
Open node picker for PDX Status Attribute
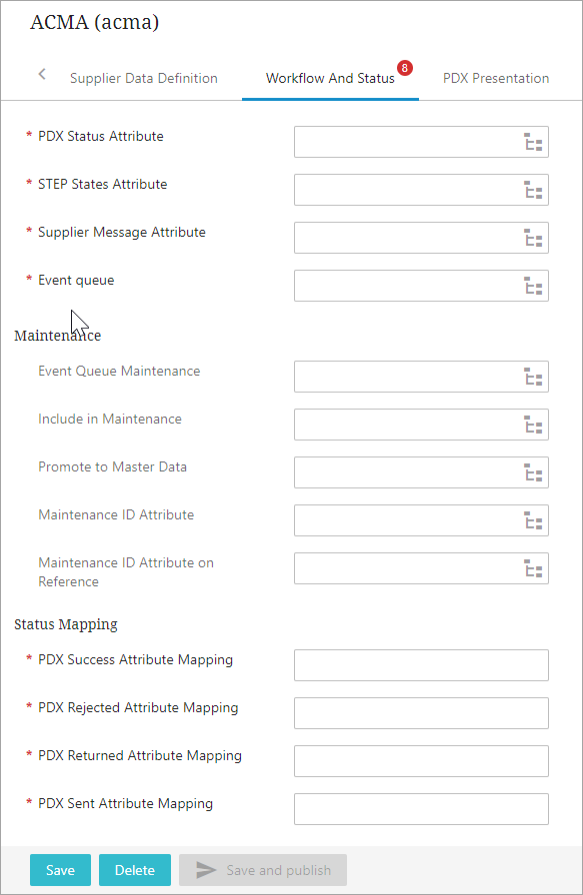coord(533,142)
